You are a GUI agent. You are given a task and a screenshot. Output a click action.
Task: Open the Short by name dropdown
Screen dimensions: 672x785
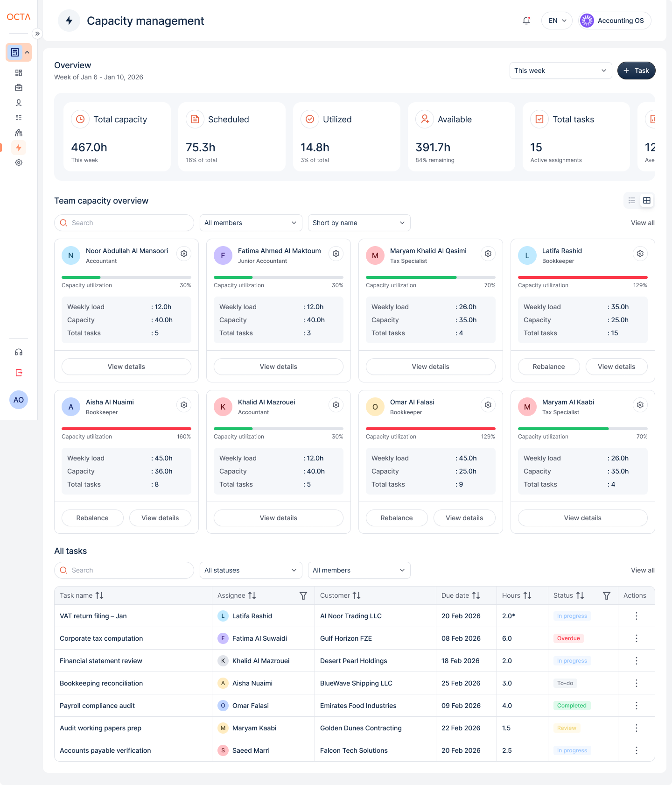pyautogui.click(x=359, y=223)
